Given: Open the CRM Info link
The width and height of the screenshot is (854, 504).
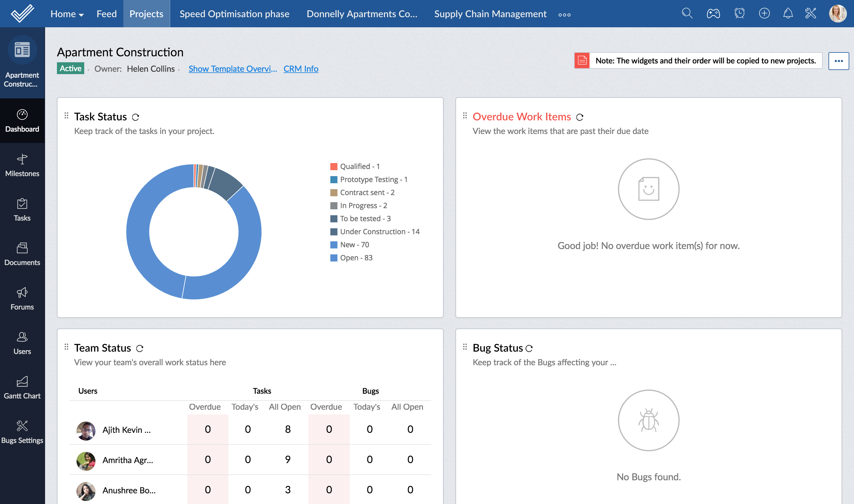Looking at the screenshot, I should click(301, 68).
